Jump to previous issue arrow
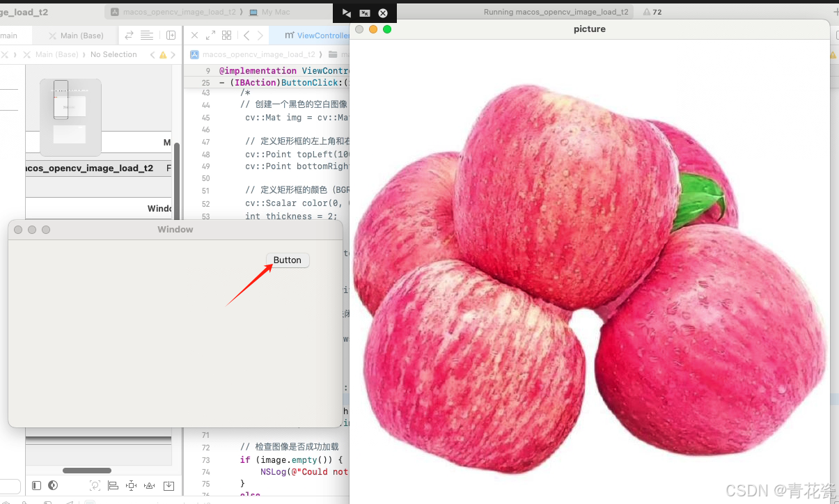Screen dimensions: 839x504 point(152,54)
